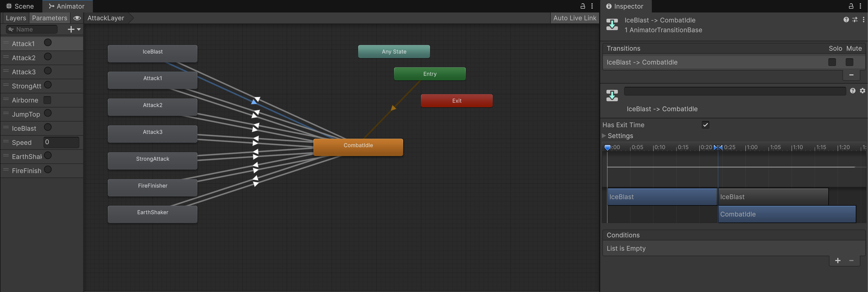The height and width of the screenshot is (292, 868).
Task: Open the preset selector icon in Inspector header
Action: (x=855, y=20)
